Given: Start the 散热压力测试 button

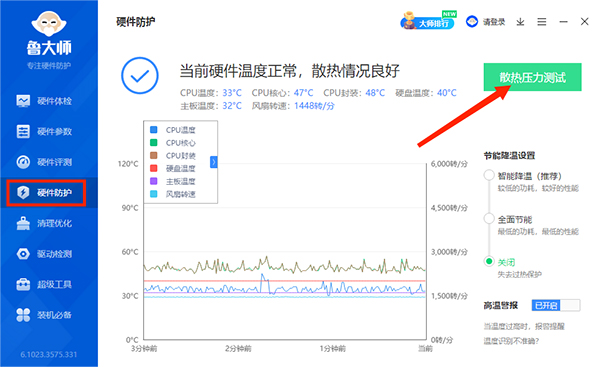Looking at the screenshot, I should click(x=532, y=77).
